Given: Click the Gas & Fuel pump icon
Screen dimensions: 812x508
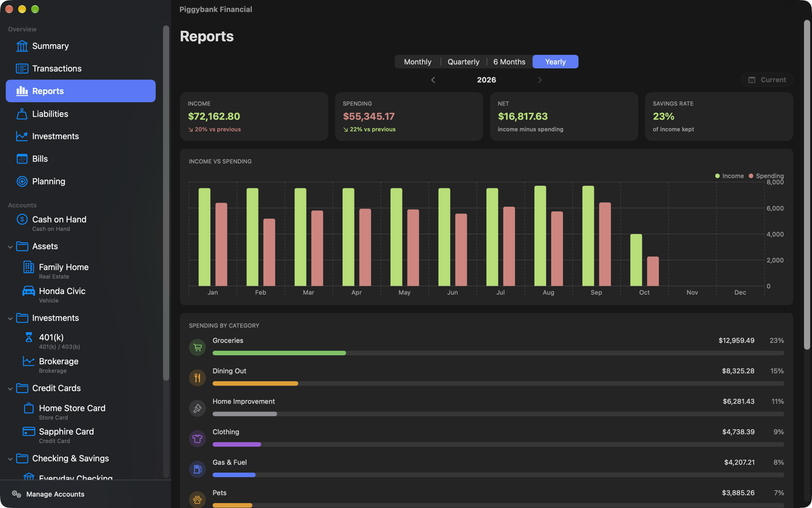Looking at the screenshot, I should point(197,469).
